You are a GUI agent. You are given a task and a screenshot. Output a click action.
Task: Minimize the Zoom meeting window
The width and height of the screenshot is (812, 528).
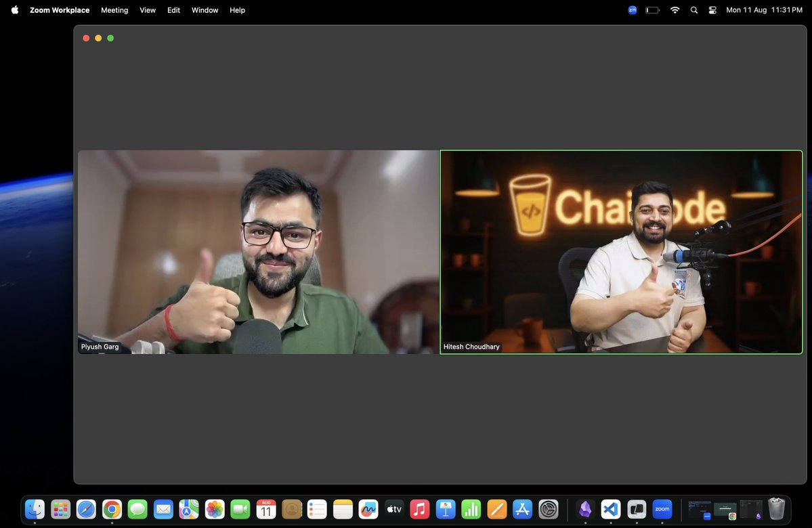coord(98,38)
